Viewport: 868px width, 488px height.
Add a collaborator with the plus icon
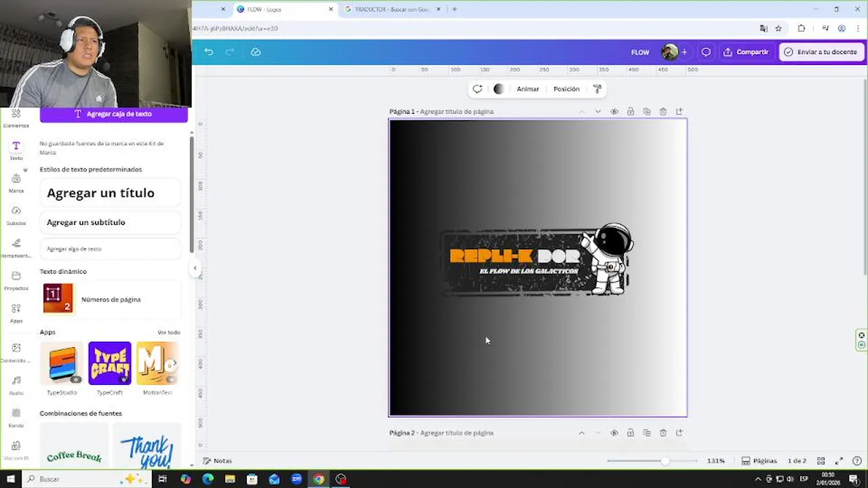tap(684, 52)
